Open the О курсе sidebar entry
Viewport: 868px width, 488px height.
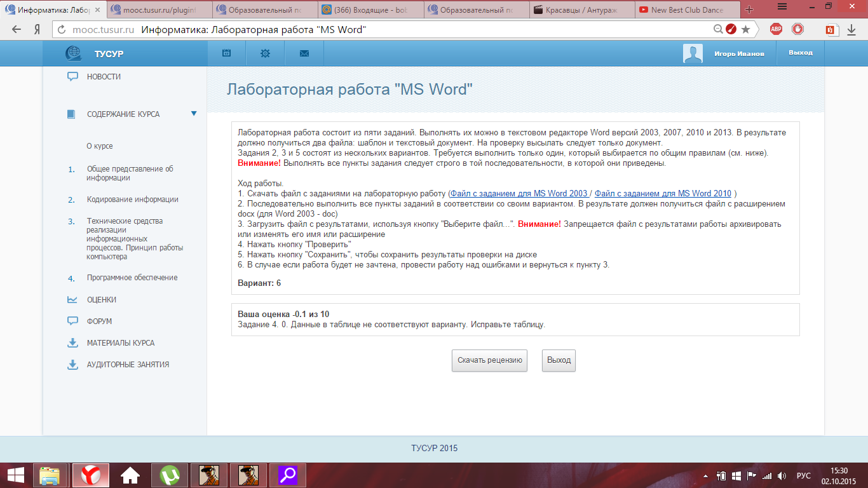tap(100, 146)
